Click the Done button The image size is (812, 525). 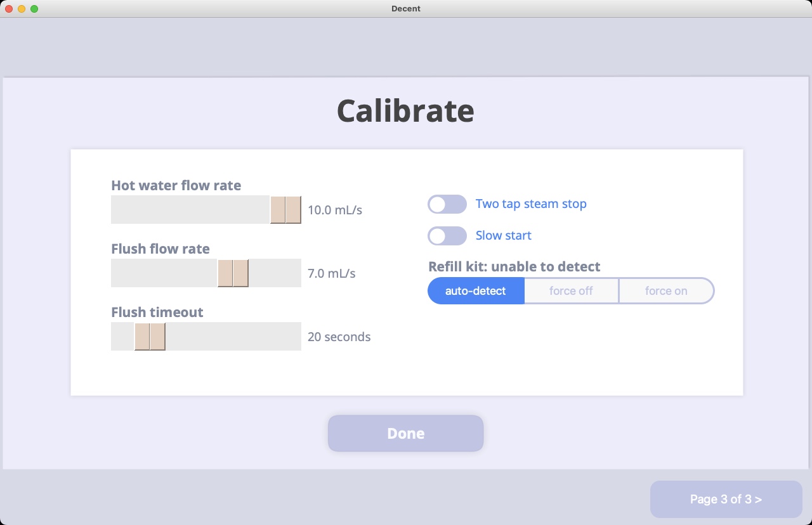[406, 434]
